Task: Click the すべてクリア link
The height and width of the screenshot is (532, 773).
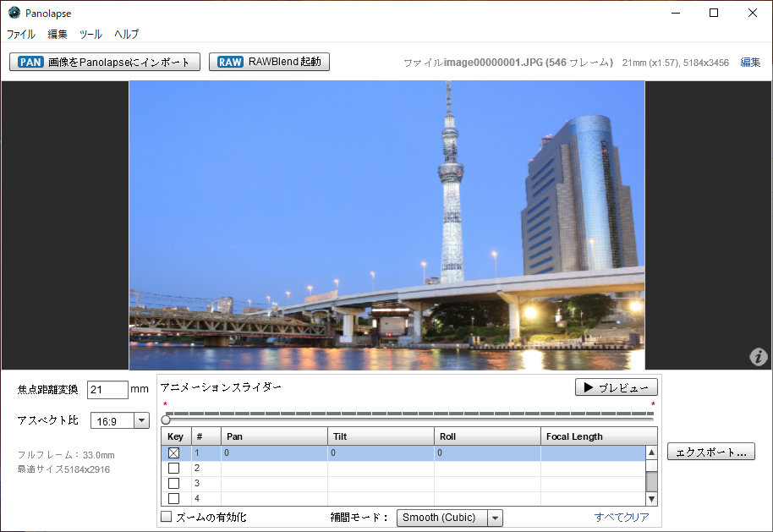Action: click(622, 518)
